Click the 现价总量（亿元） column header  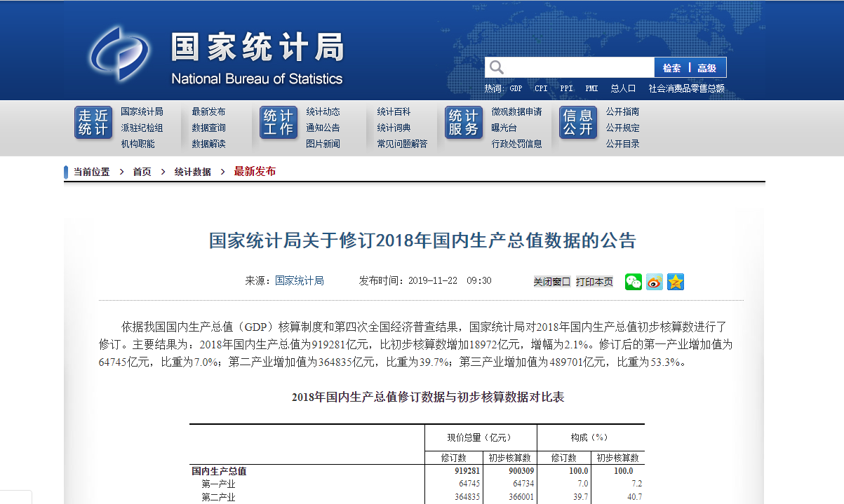[x=480, y=437]
